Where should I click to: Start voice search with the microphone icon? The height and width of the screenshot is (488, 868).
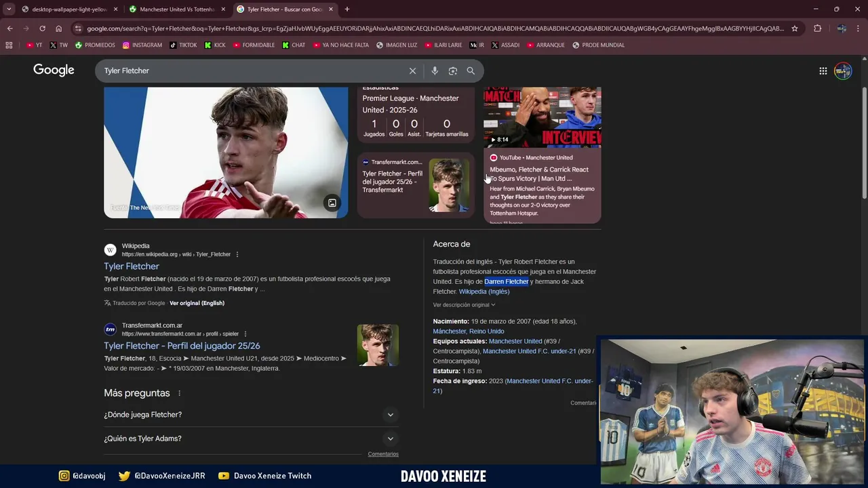click(435, 70)
